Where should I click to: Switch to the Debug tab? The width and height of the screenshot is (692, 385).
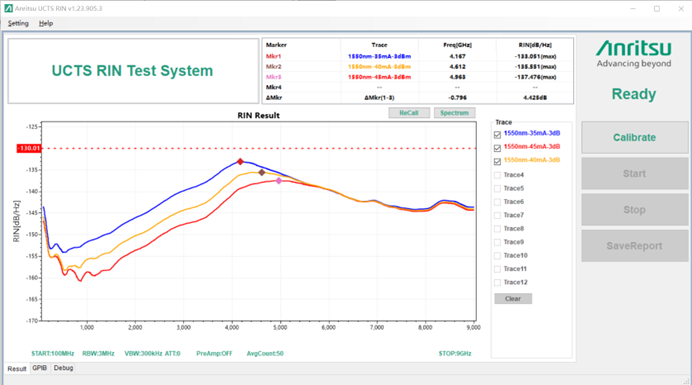[63, 368]
